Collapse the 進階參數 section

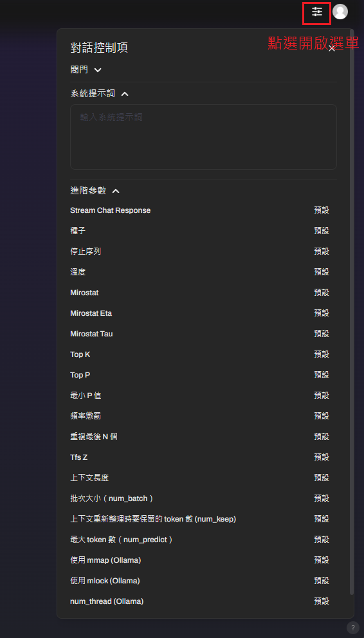(x=95, y=190)
